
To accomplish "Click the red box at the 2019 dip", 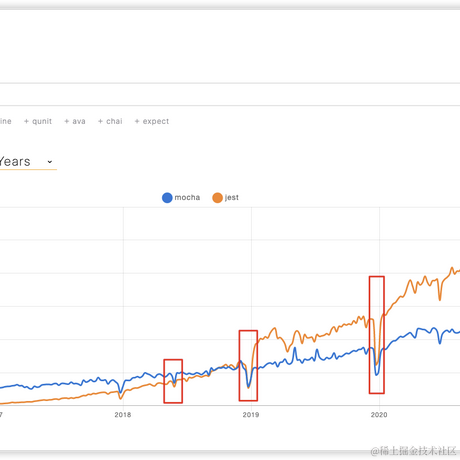I will (x=248, y=365).
